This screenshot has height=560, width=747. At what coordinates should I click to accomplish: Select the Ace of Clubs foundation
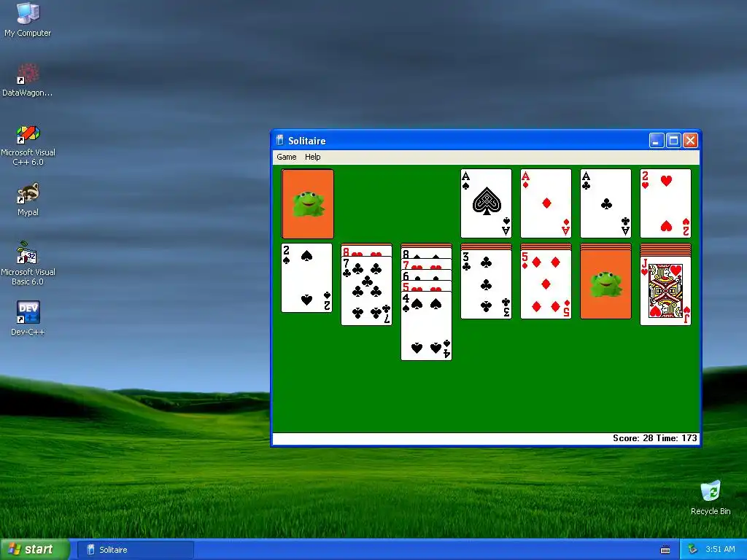[605, 203]
